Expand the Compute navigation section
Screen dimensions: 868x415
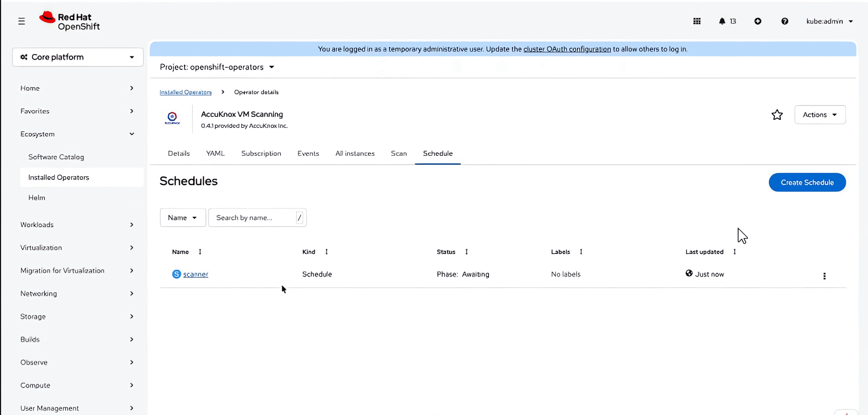(x=77, y=385)
